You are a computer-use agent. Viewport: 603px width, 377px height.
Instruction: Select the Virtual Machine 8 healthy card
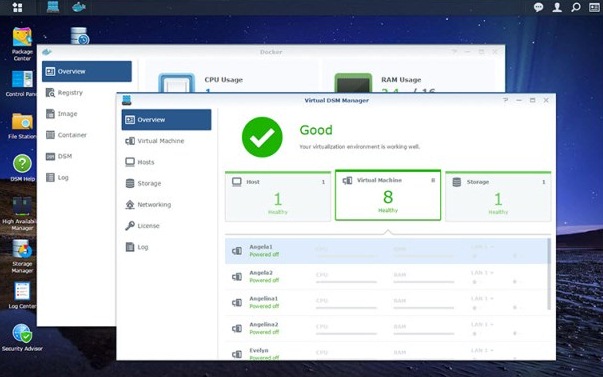pyautogui.click(x=388, y=195)
